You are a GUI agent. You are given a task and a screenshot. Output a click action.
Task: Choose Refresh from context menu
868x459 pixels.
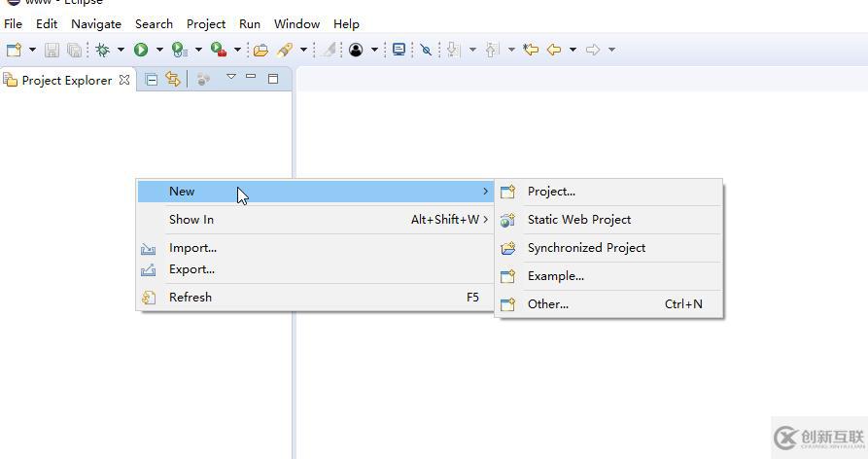316,298
